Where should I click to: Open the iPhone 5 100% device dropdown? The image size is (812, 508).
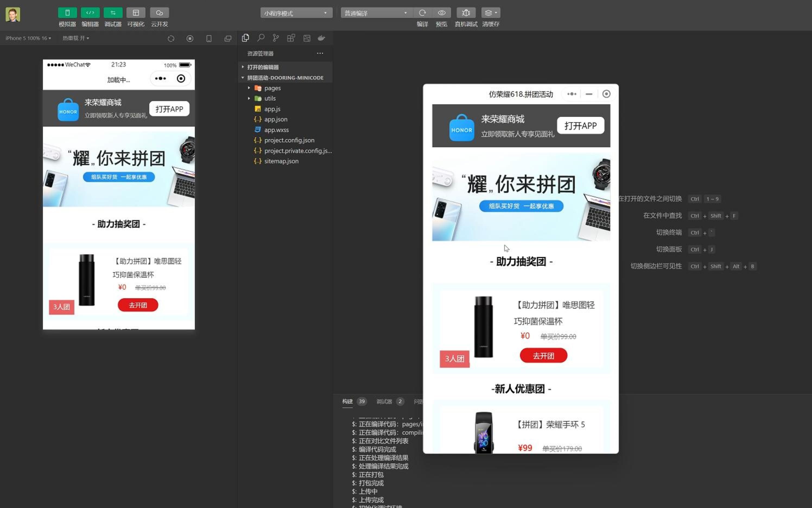[x=28, y=38]
